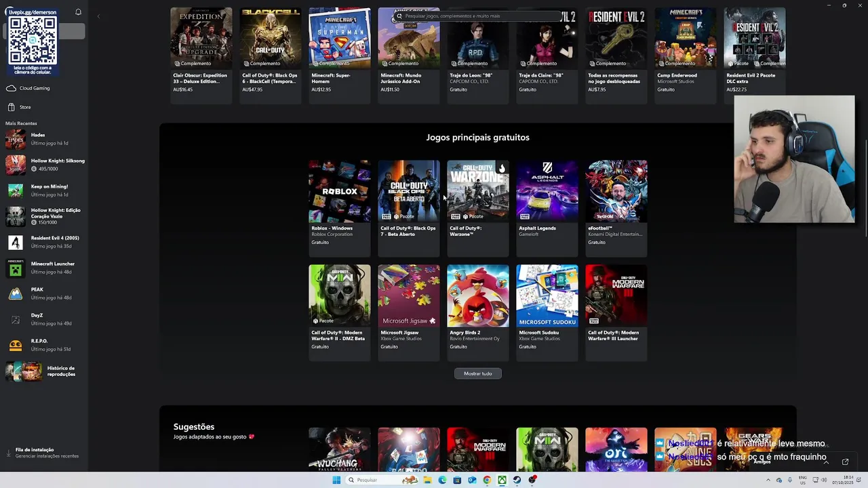868x488 pixels.
Task: Open Traje da Claire '98 add-on
Action: (x=547, y=55)
